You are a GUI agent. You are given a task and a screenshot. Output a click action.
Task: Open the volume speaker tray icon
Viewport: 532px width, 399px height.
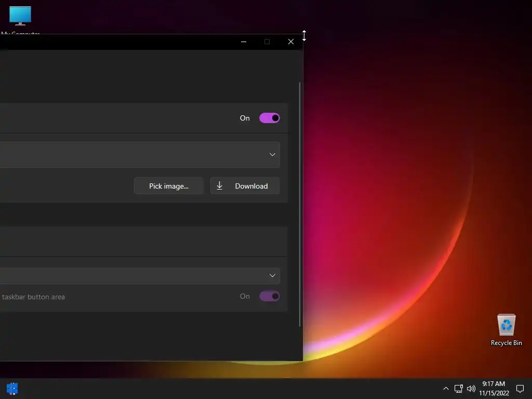(x=471, y=389)
